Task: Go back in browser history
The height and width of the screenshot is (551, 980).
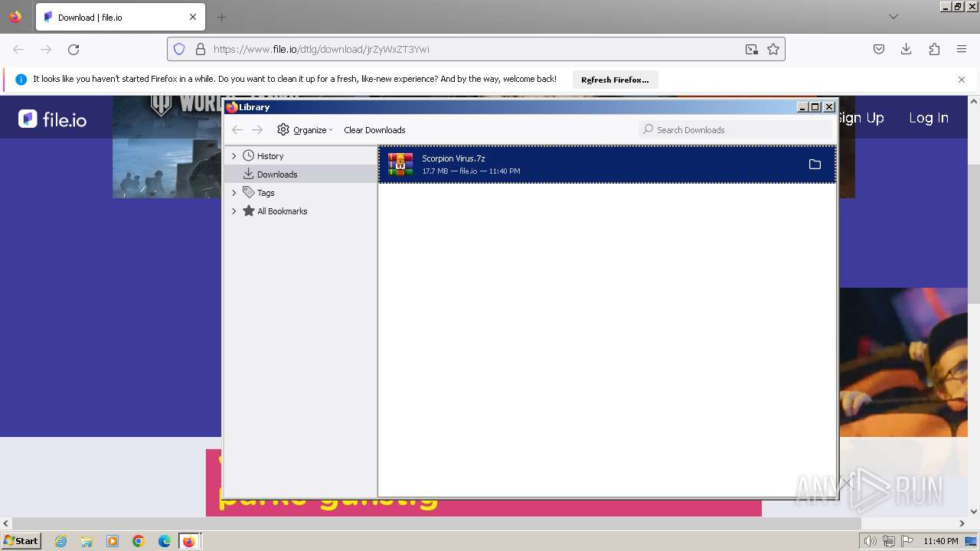Action: click(18, 49)
